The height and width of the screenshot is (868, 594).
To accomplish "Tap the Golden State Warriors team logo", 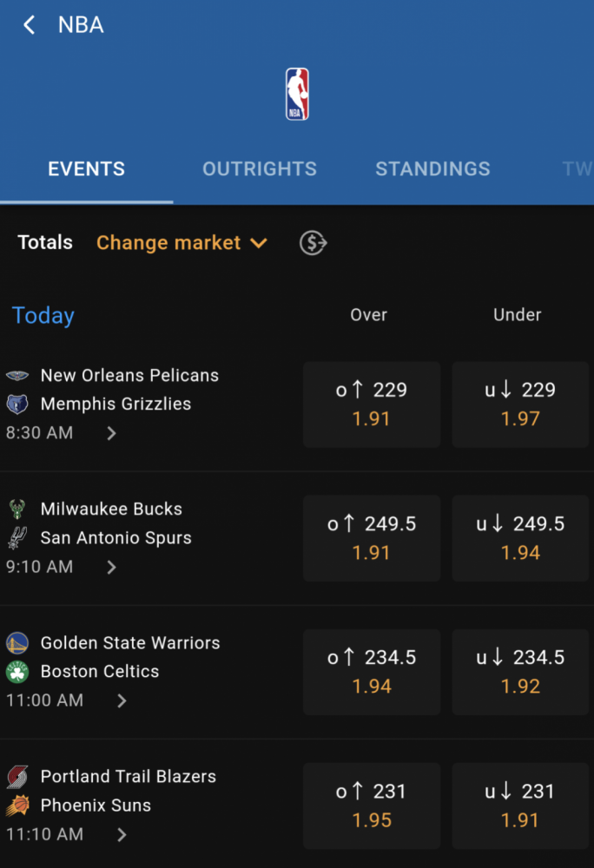I will click(17, 643).
